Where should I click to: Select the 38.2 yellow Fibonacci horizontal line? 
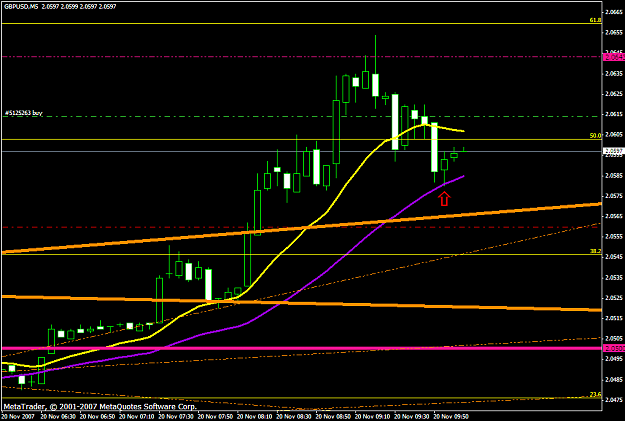(302, 254)
